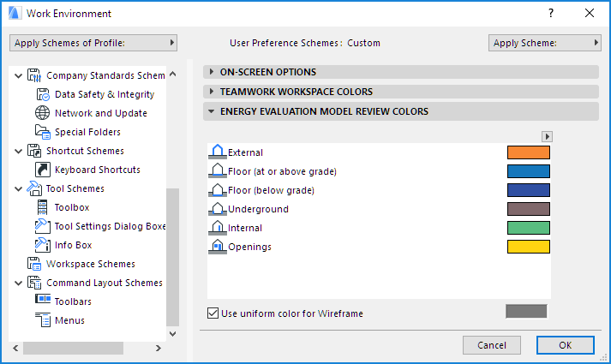Click the Toolbars icon in tree
Image resolution: width=611 pixels, height=364 pixels.
tap(43, 301)
